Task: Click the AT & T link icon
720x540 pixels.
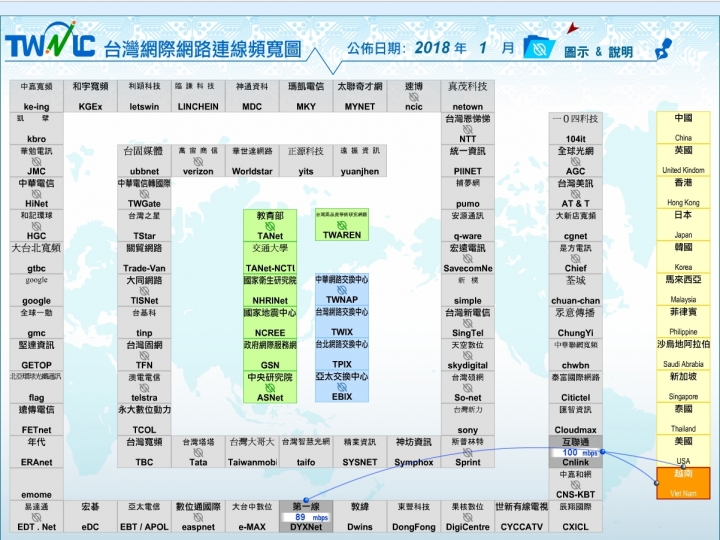Action: pos(575,194)
